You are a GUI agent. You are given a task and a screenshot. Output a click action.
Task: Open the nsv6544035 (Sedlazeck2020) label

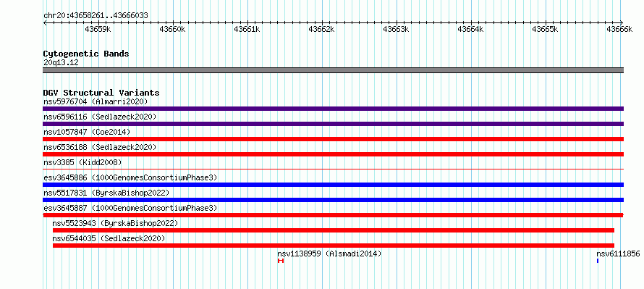coord(109,238)
